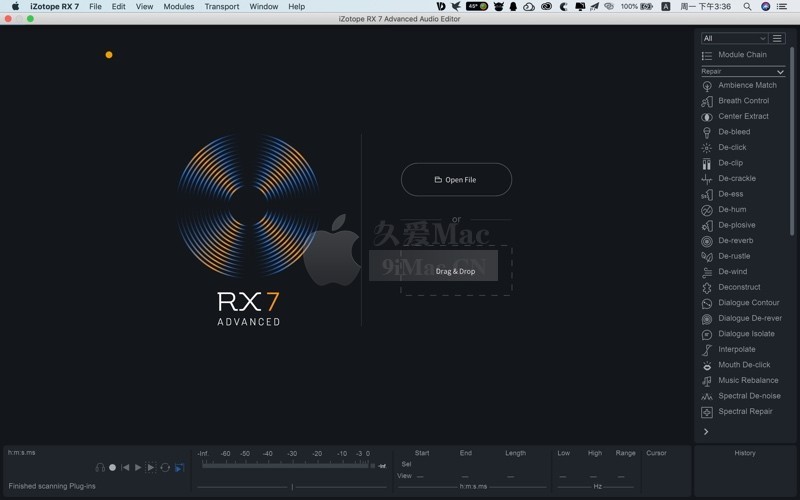Click the Mouth De-click icon

(x=707, y=366)
